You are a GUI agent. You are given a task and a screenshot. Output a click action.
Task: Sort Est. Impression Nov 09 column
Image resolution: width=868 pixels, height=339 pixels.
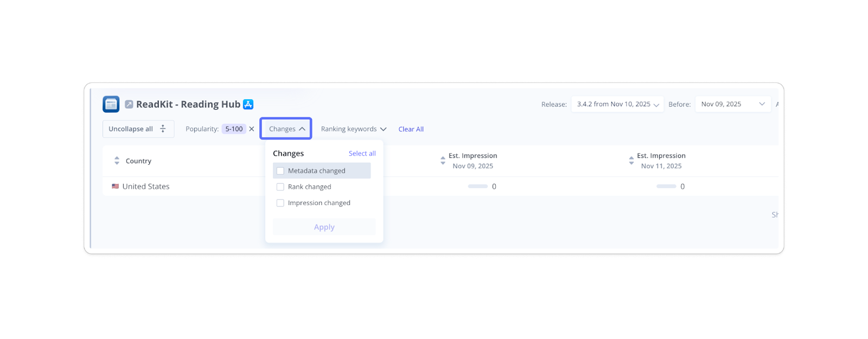443,161
